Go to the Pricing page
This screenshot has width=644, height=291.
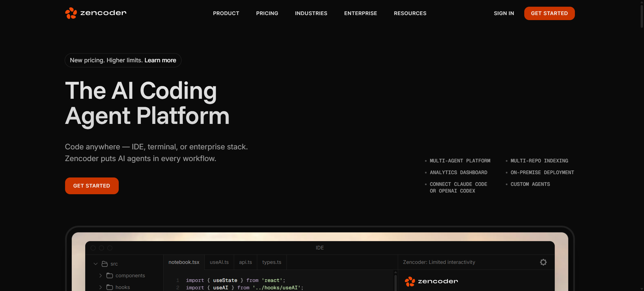tap(267, 13)
